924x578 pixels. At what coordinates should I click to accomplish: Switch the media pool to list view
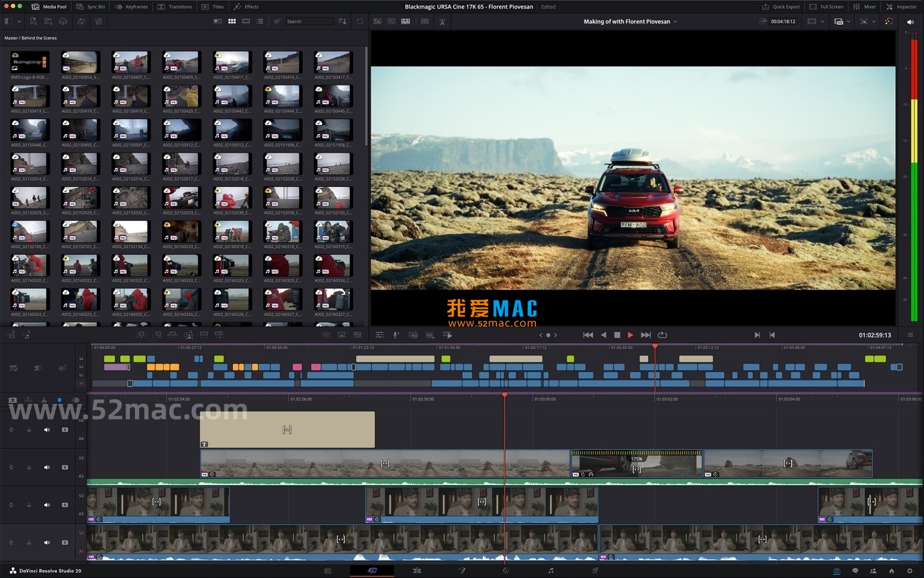point(260,21)
